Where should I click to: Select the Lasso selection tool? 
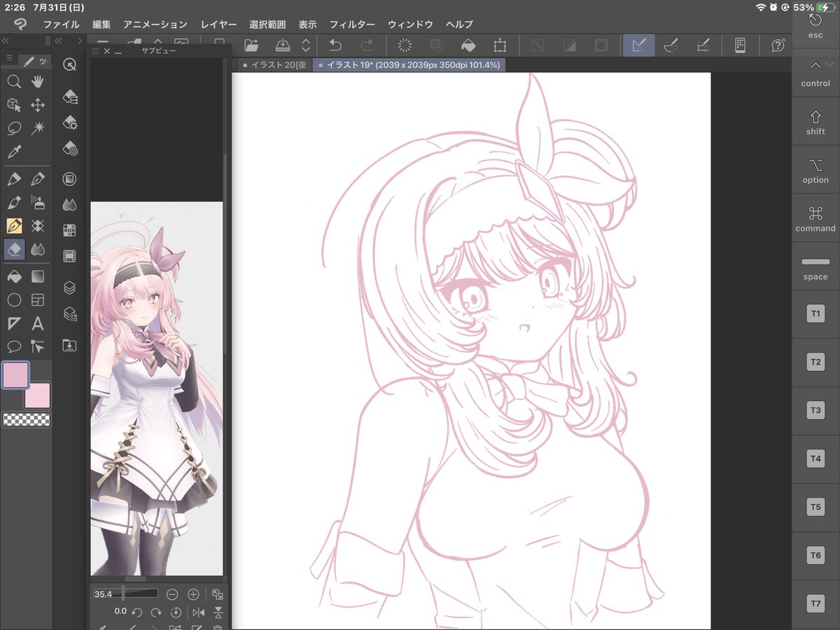[14, 128]
